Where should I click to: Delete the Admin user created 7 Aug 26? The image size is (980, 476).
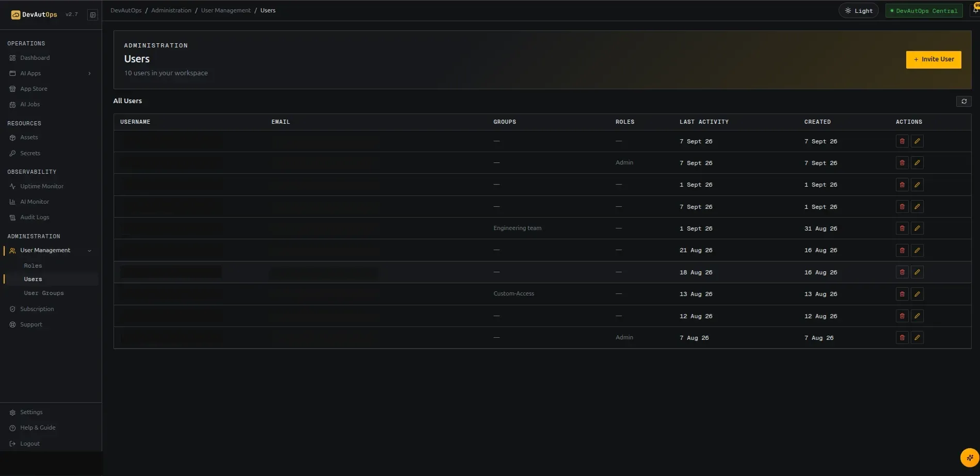[x=902, y=338]
